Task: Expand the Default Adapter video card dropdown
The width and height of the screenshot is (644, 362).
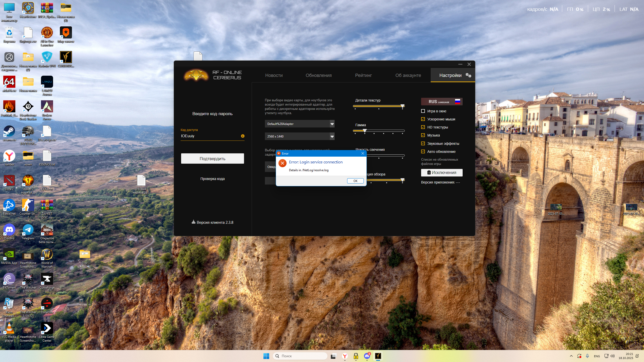Action: (x=332, y=124)
